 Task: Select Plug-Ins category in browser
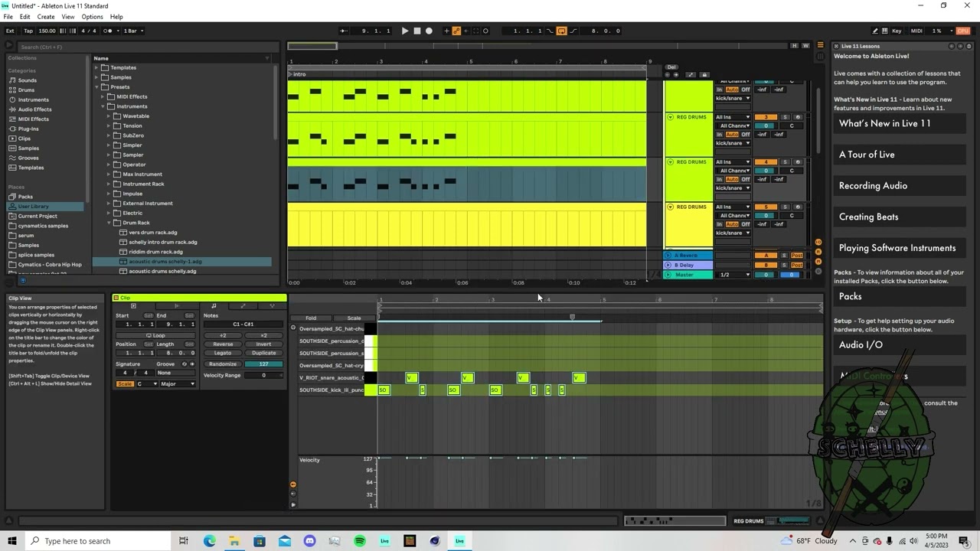click(28, 129)
